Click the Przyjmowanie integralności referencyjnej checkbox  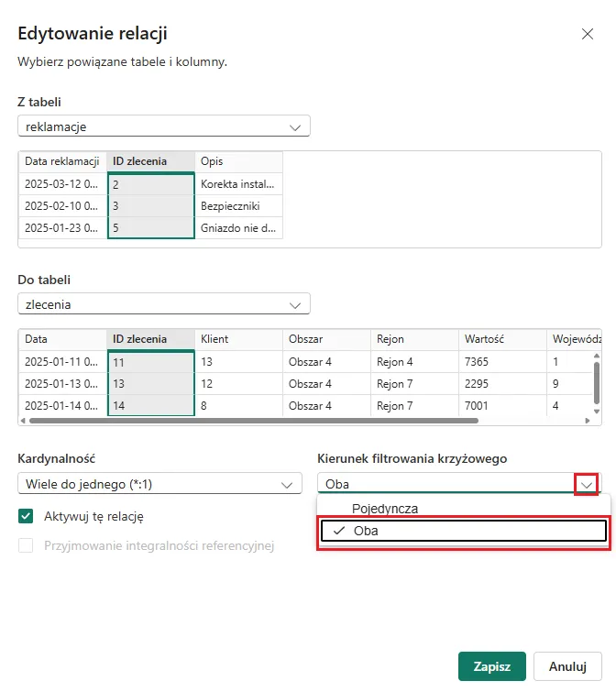tap(27, 545)
